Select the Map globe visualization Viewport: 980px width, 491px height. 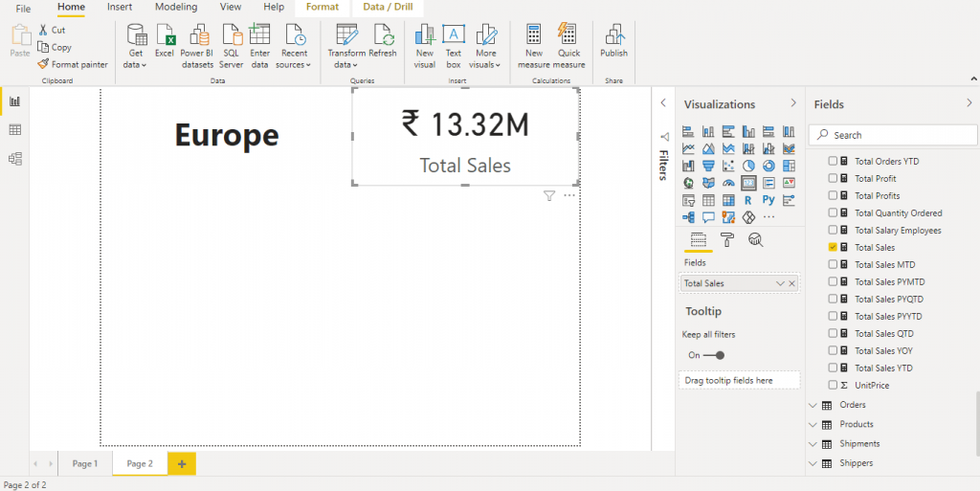click(688, 183)
